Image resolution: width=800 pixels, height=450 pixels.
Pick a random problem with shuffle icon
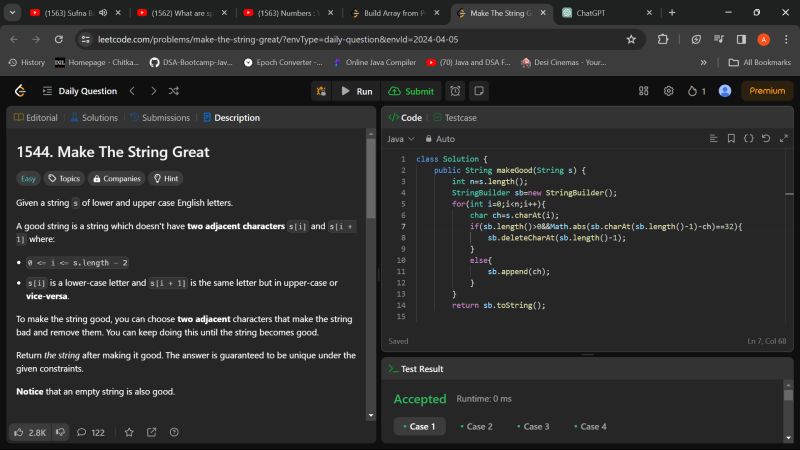(174, 91)
